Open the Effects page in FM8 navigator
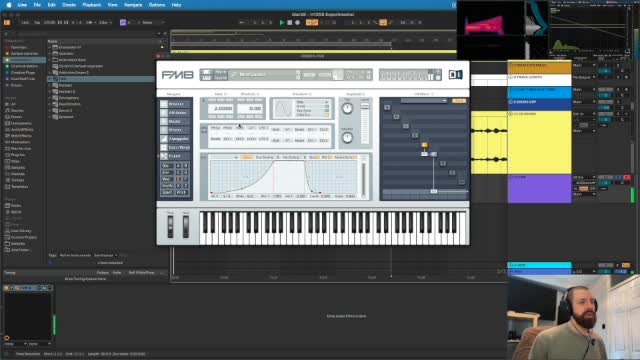The height and width of the screenshot is (360, 640). click(x=176, y=130)
